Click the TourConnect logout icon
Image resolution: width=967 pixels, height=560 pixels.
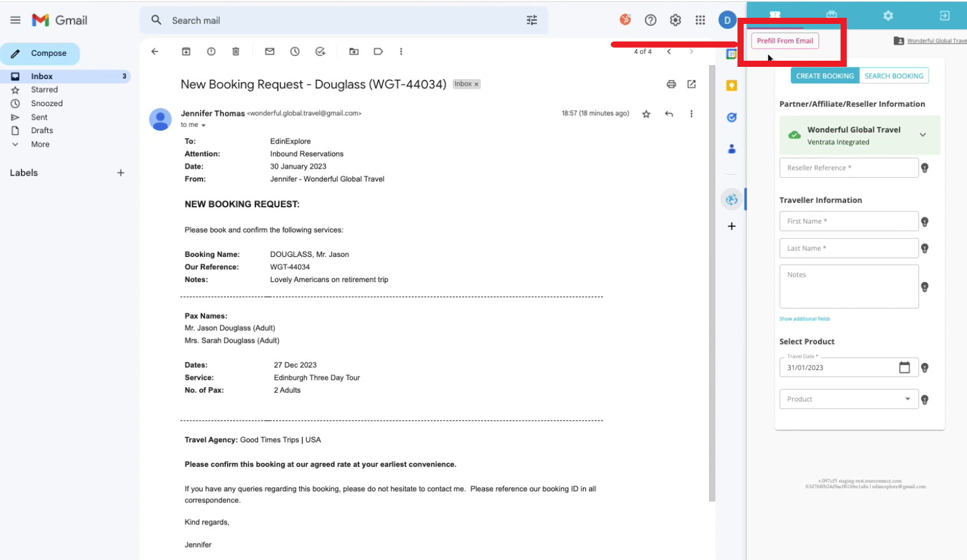944,15
